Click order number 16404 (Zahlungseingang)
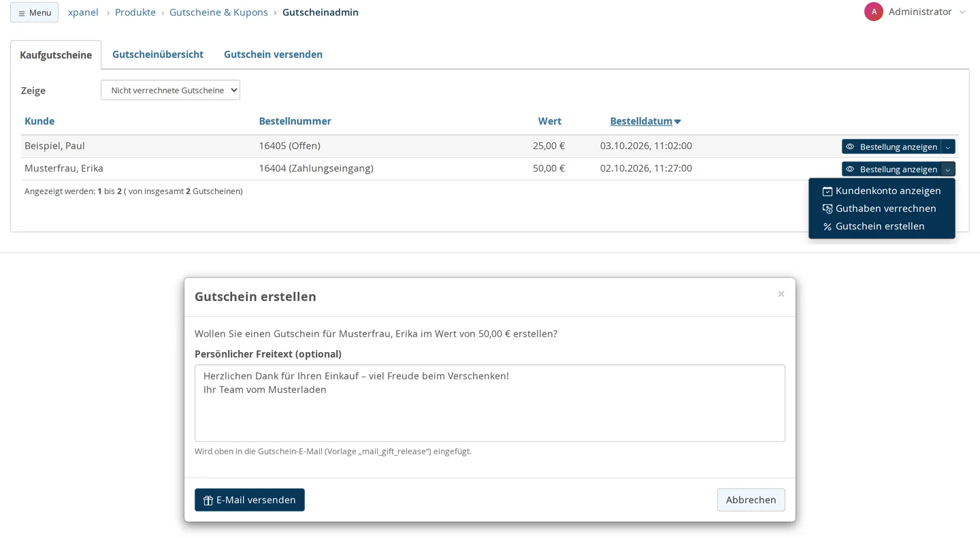Screen dimensions: 980x538 pyautogui.click(x=316, y=168)
